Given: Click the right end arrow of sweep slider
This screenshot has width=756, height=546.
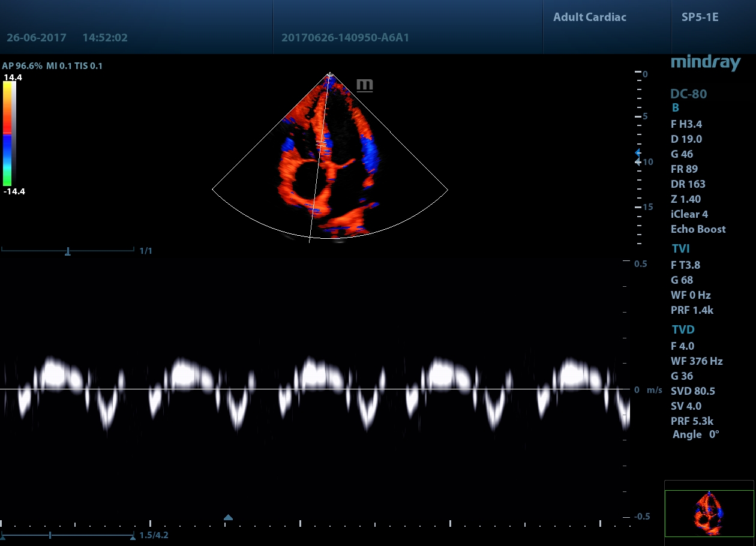Looking at the screenshot, I should tap(133, 536).
